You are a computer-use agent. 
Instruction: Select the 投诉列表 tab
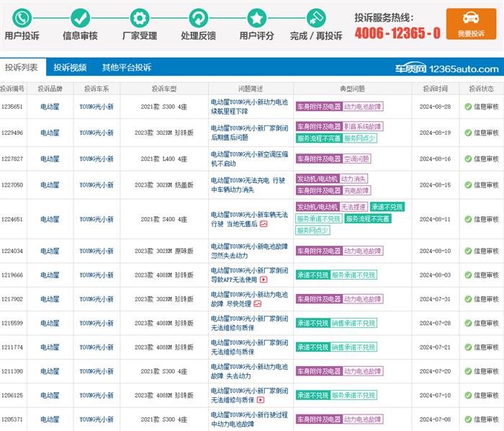(x=22, y=67)
